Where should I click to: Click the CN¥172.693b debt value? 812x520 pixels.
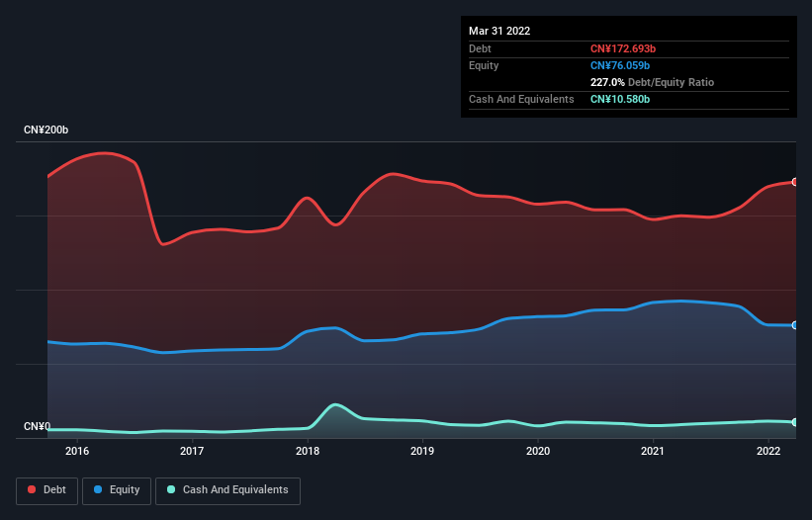point(623,48)
